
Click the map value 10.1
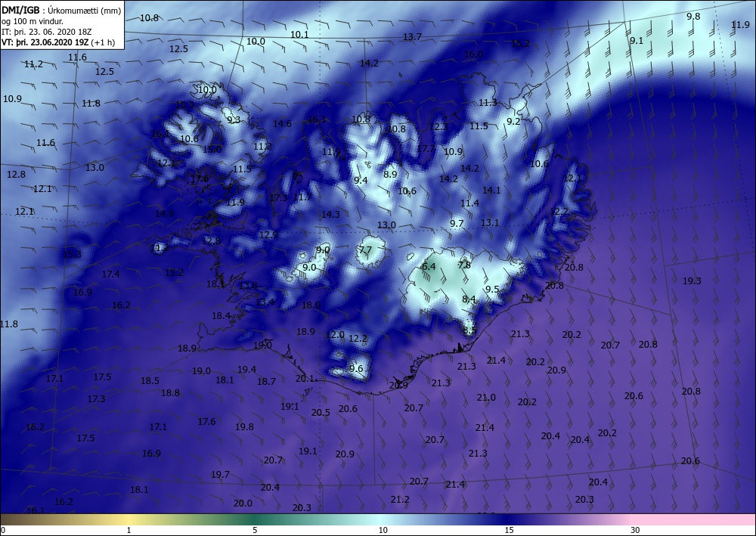click(x=299, y=34)
